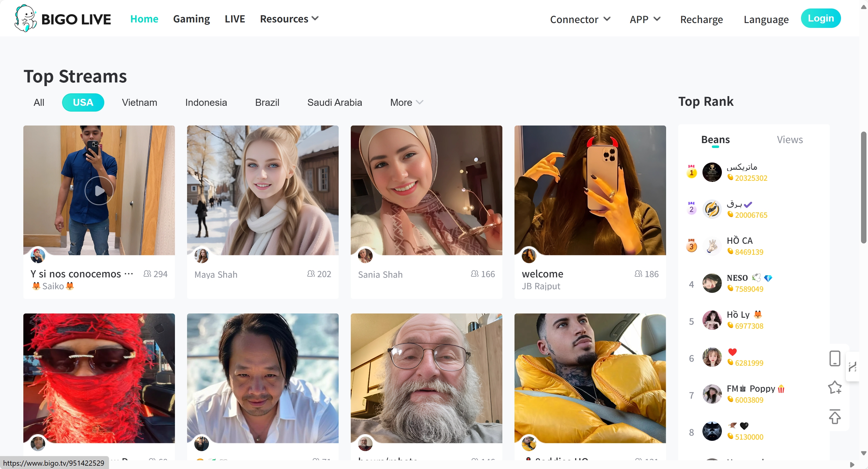Open the Home nav link
Viewport: 868px width, 469px height.
pos(144,19)
